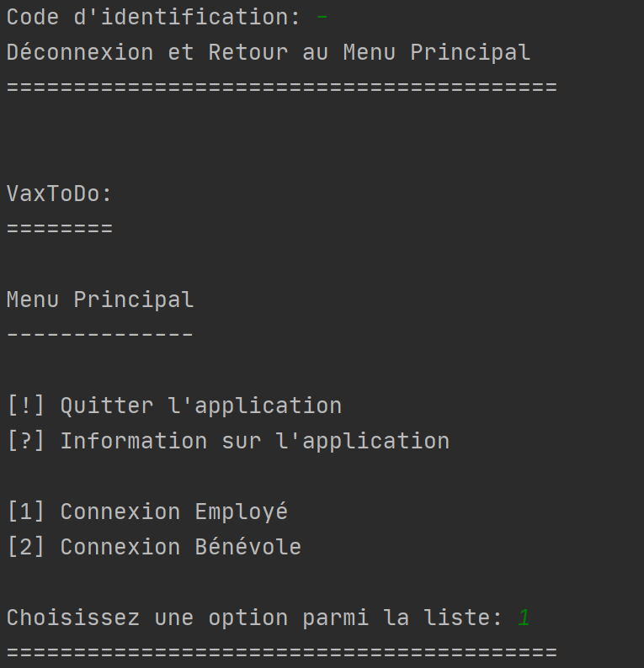Click the '[1]' option marker
Screen dimensions: 644x668
click(x=26, y=512)
